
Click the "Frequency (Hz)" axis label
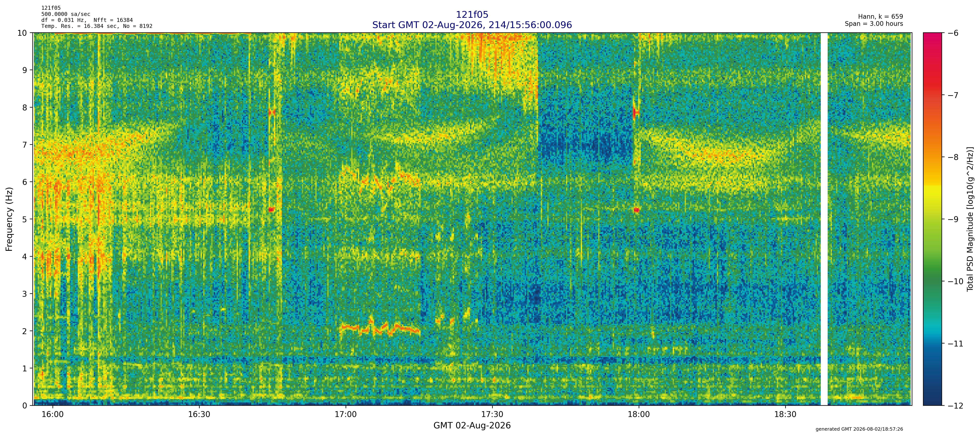pos(9,219)
